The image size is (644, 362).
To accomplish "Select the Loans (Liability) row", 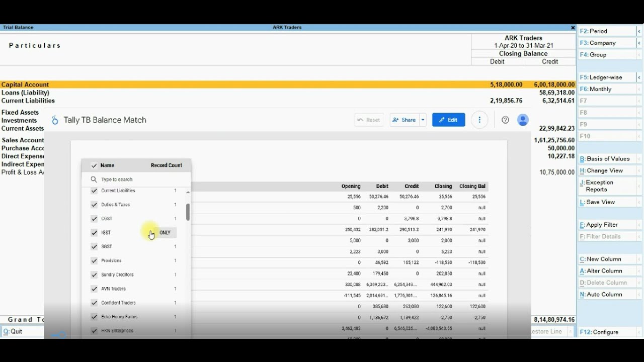I will (288, 93).
